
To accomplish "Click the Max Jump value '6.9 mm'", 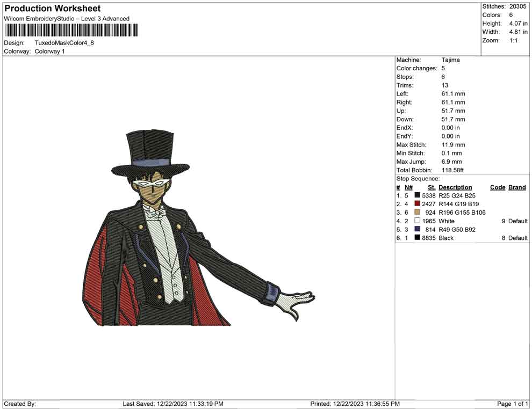I will tap(451, 162).
